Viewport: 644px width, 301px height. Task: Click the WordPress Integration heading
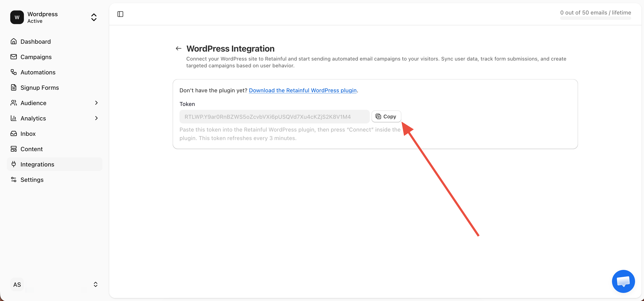click(x=230, y=48)
